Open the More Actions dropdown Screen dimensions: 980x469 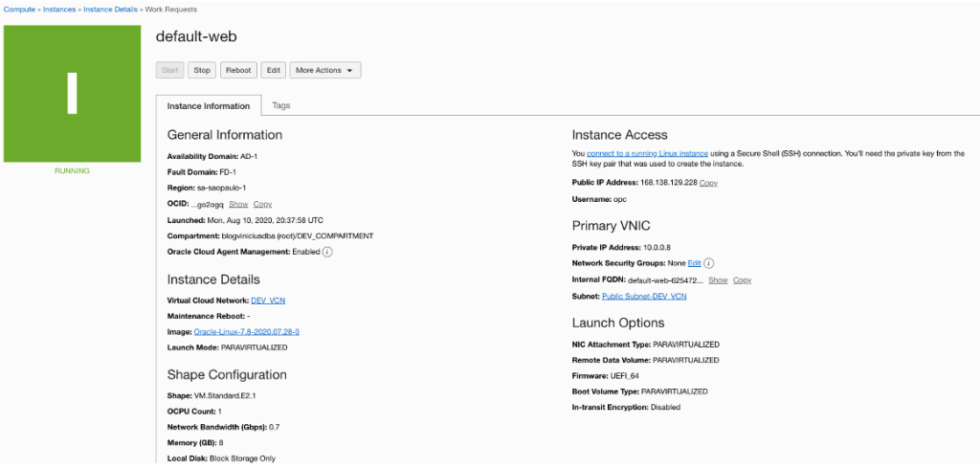tap(324, 70)
